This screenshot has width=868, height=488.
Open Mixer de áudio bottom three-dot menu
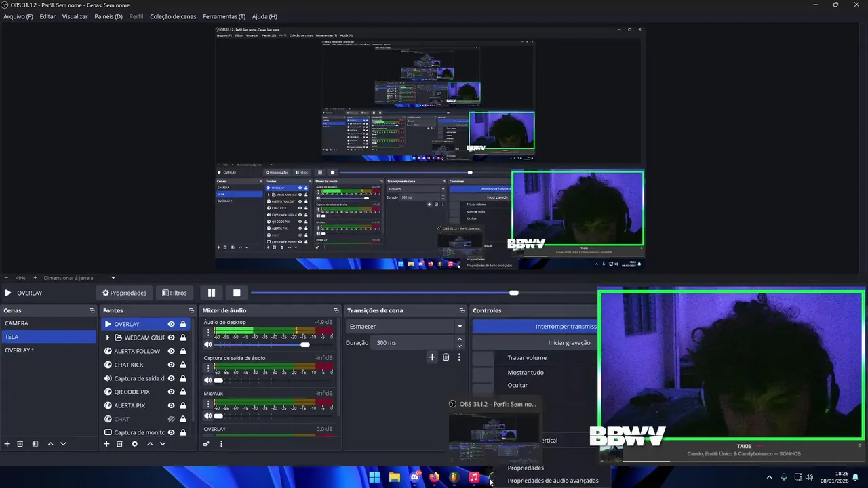(221, 444)
